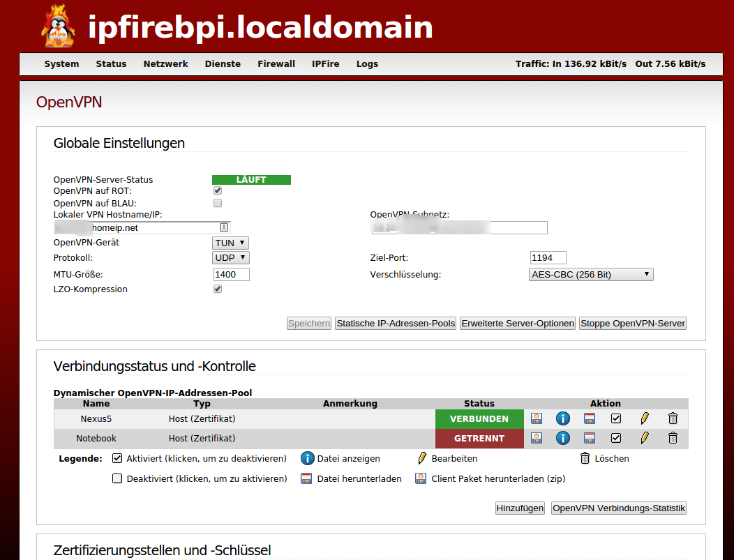Open the OpenVPN-Gerät TUN dropdown
This screenshot has height=560, width=734.
click(230, 243)
